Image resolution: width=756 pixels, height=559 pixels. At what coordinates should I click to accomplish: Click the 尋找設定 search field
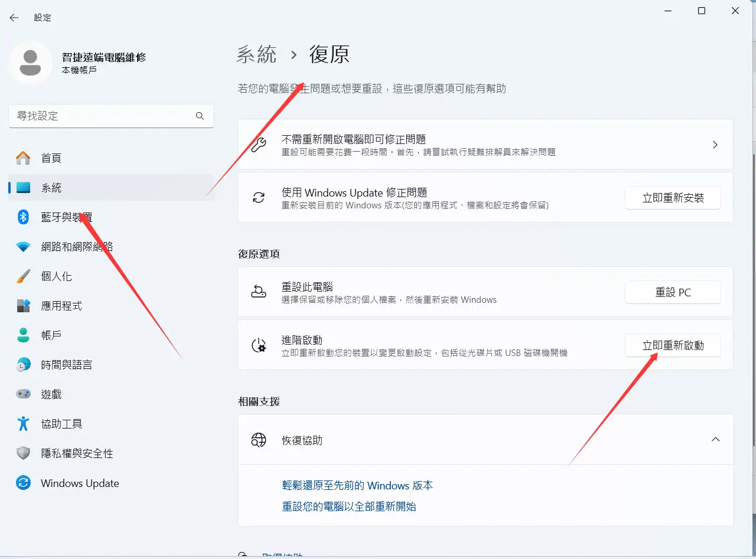(111, 116)
